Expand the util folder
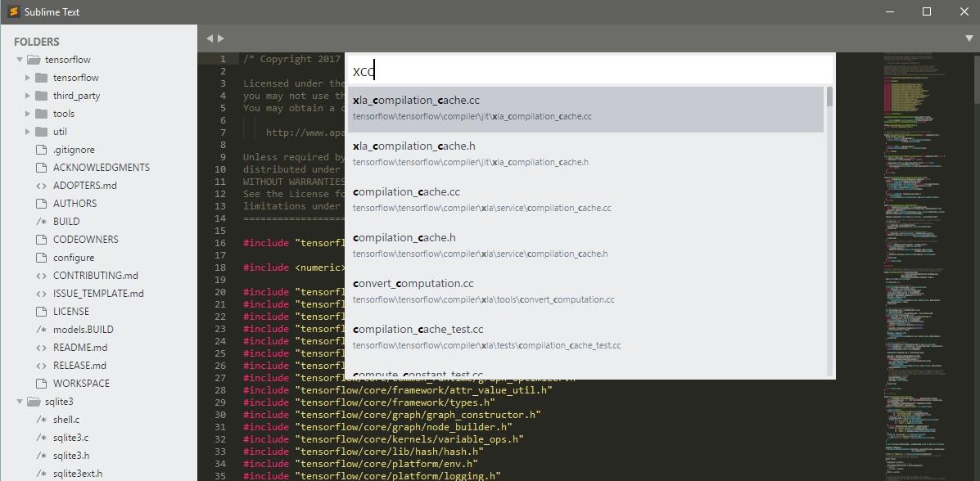This screenshot has width=980, height=481. click(x=28, y=132)
